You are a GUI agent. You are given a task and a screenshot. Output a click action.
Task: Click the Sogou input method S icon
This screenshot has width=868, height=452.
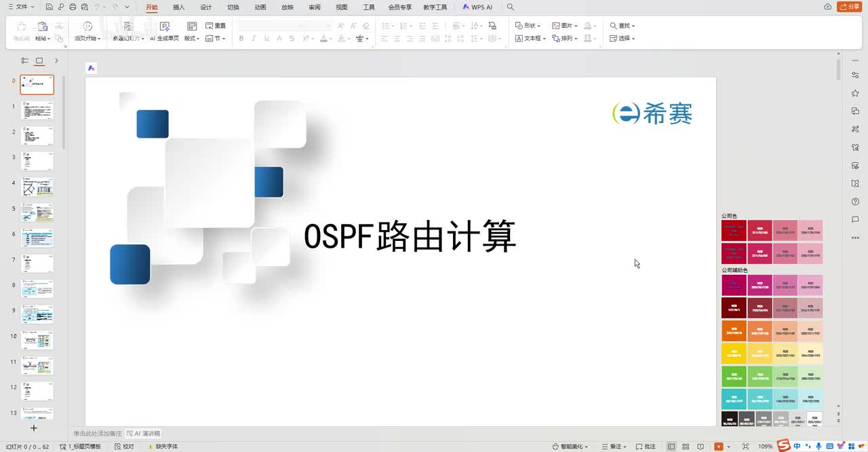click(784, 445)
